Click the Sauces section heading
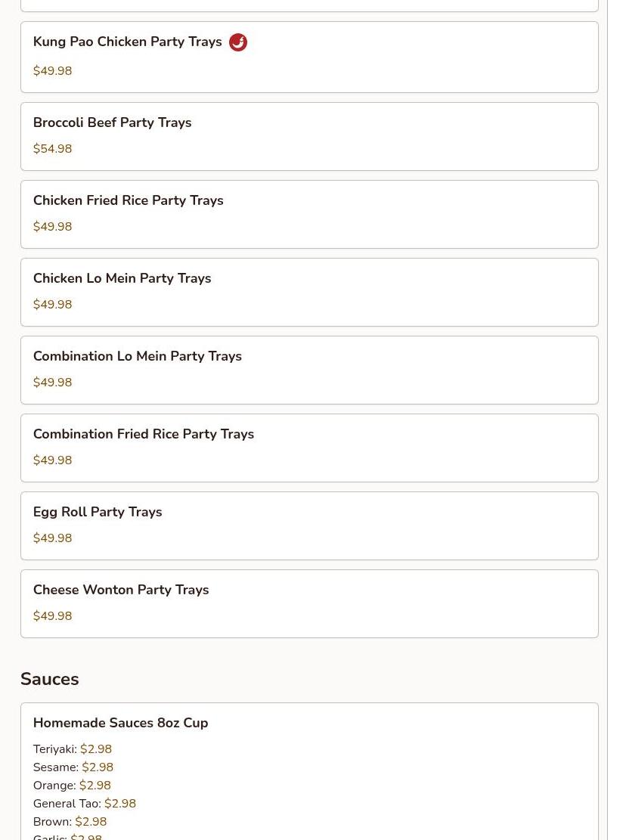 coord(49,679)
